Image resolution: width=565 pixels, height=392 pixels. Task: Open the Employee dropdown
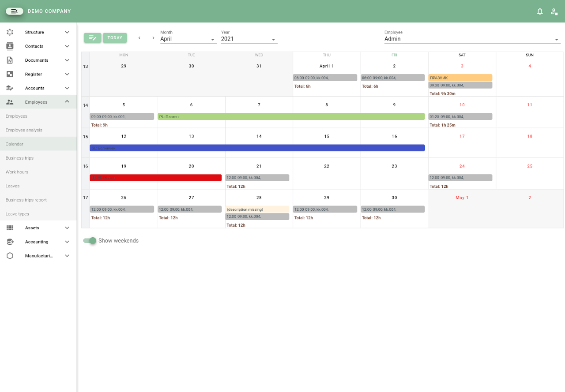click(472, 39)
